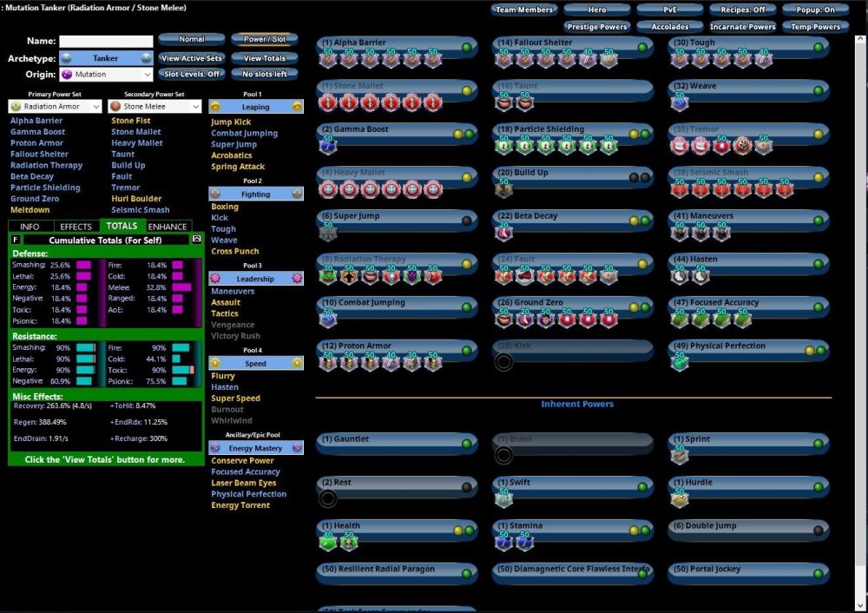Toggle the green indicator on Alpha Barrier

tap(467, 47)
